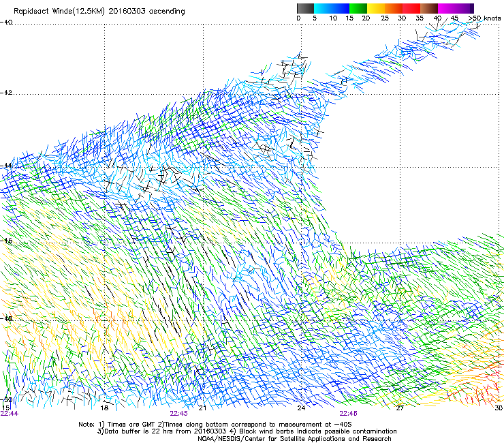Screen dimensions: 504x443
Task: Pick the red 30-35 knots swatch
Action: pos(411,8)
